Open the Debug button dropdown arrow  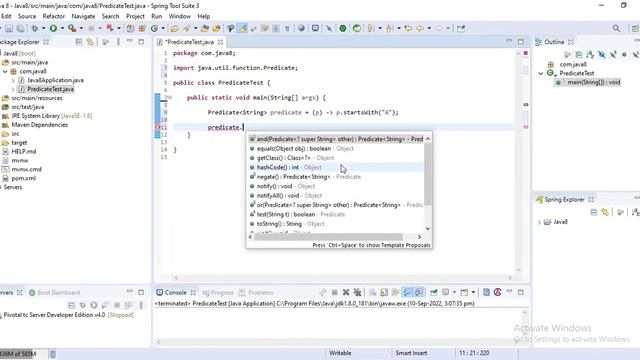pos(43,28)
